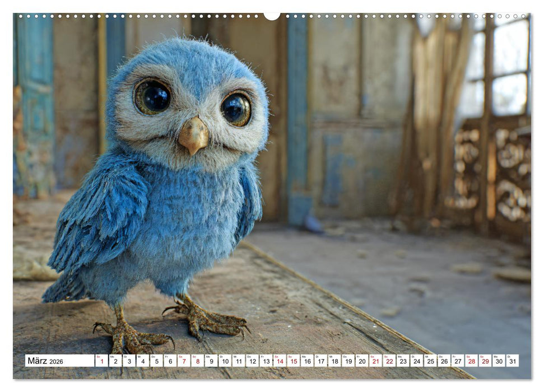This screenshot has width=544, height=392.
Task: Choose Sunday March 22 date cell
Action: click(389, 361)
